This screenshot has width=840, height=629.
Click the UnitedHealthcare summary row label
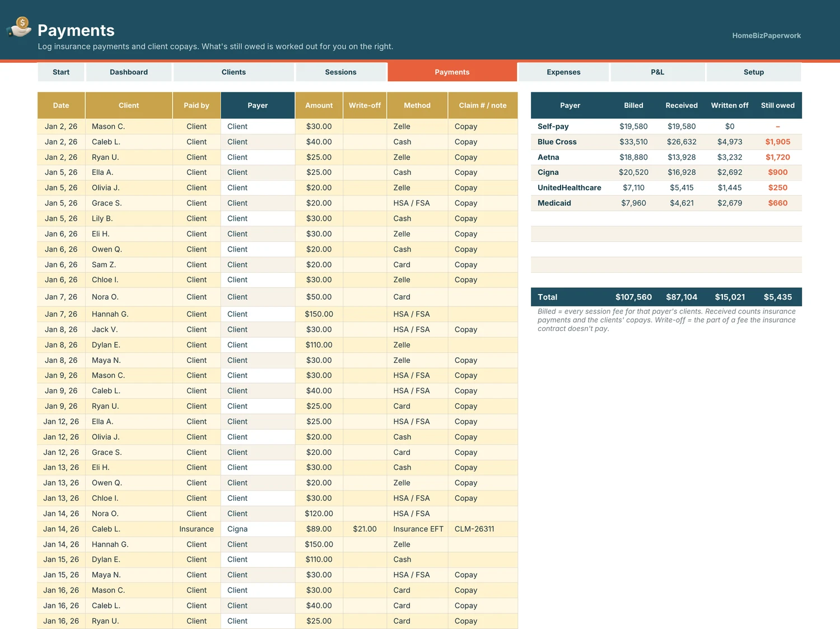(569, 188)
